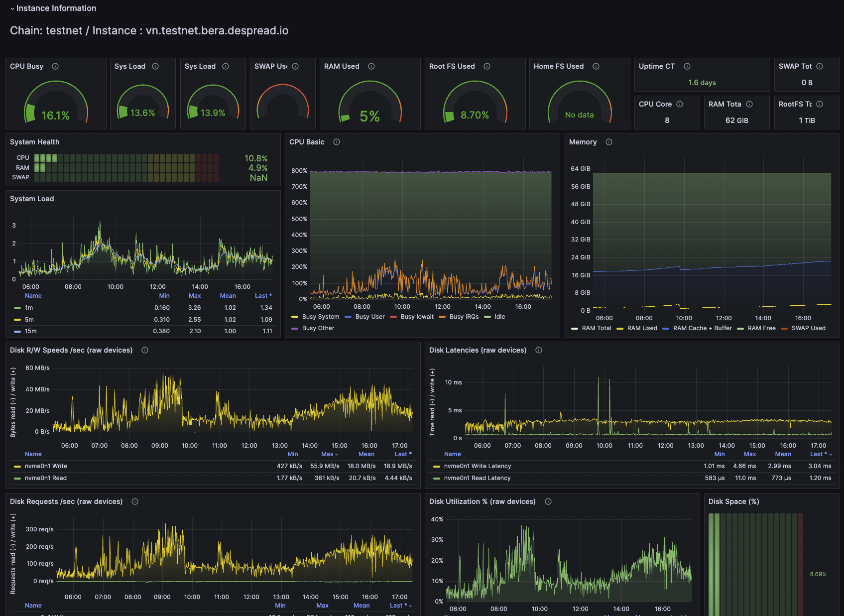The width and height of the screenshot is (844, 616).
Task: Click the Uptime panel info icon
Action: tap(687, 66)
